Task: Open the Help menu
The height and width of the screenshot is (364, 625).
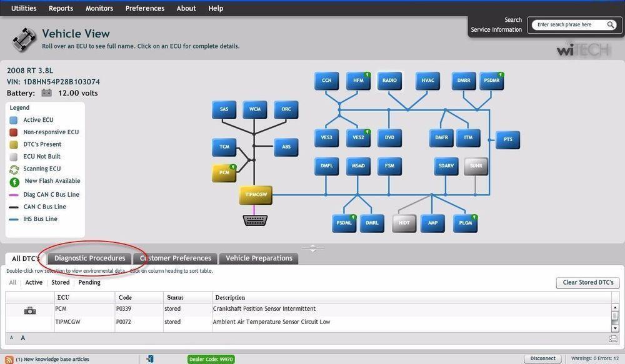Action: point(216,8)
